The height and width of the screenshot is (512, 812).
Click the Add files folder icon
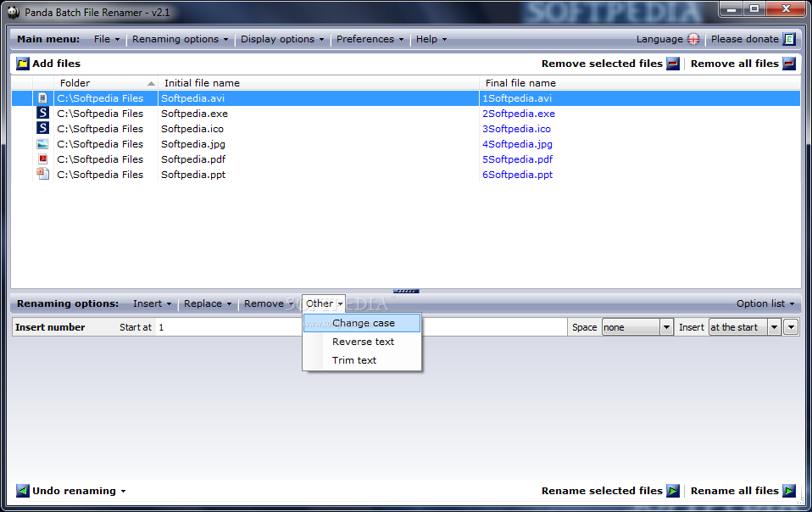coord(23,64)
